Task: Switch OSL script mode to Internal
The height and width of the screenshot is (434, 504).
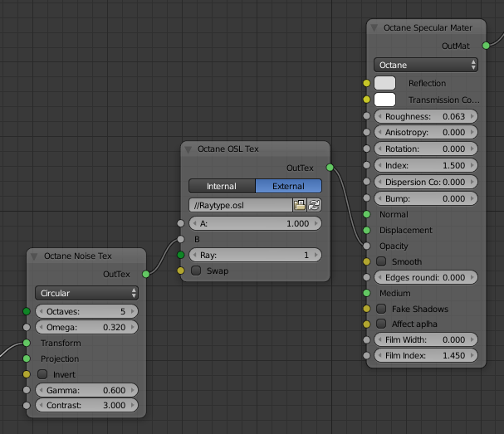Action: coord(221,186)
